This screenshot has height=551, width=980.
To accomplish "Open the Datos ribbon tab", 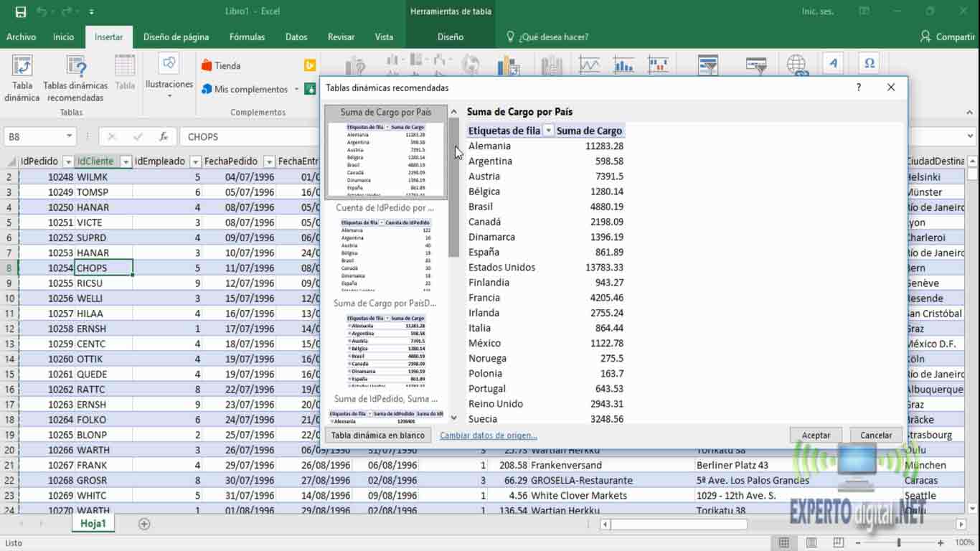I will [x=296, y=37].
